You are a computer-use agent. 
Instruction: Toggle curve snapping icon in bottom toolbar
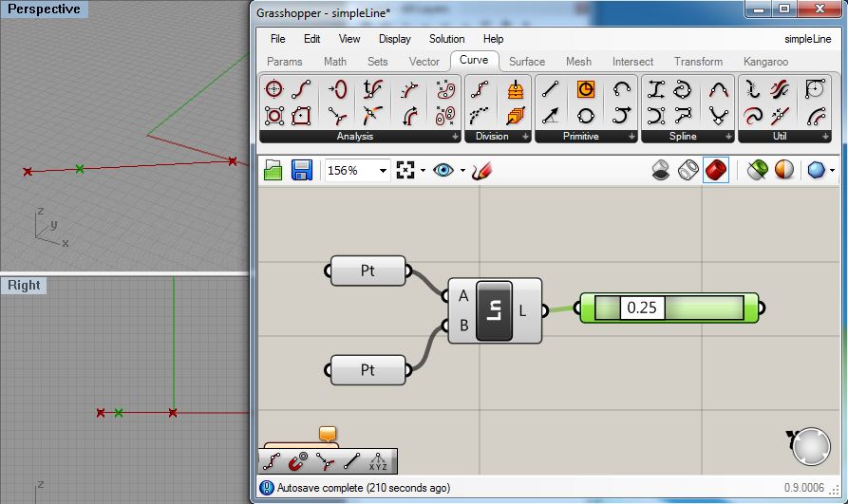click(272, 462)
